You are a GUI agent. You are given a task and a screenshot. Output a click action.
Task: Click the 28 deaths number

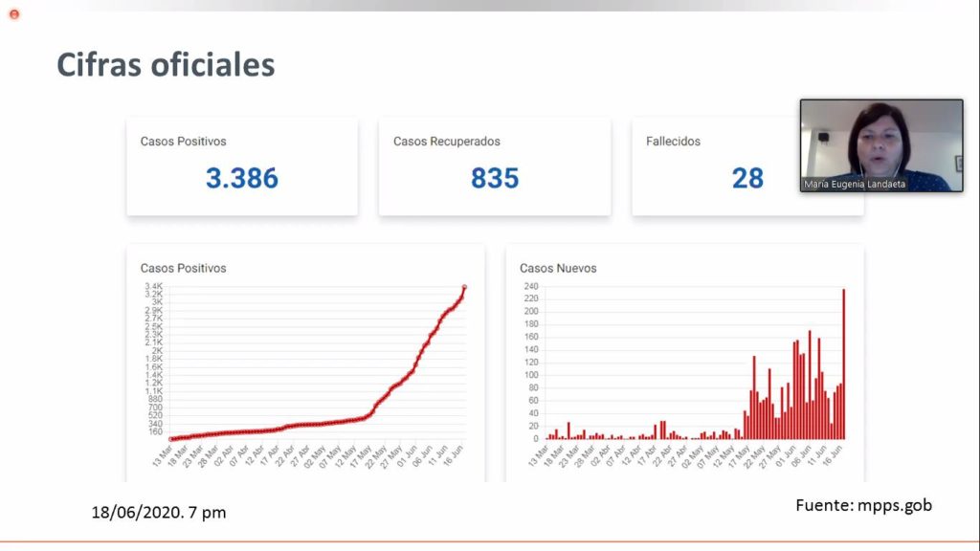click(747, 178)
